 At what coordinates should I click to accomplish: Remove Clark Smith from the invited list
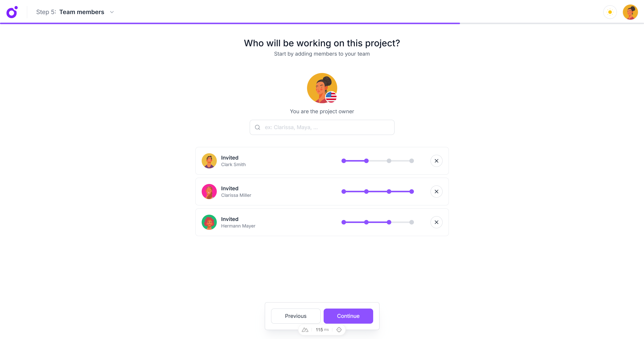[437, 161]
